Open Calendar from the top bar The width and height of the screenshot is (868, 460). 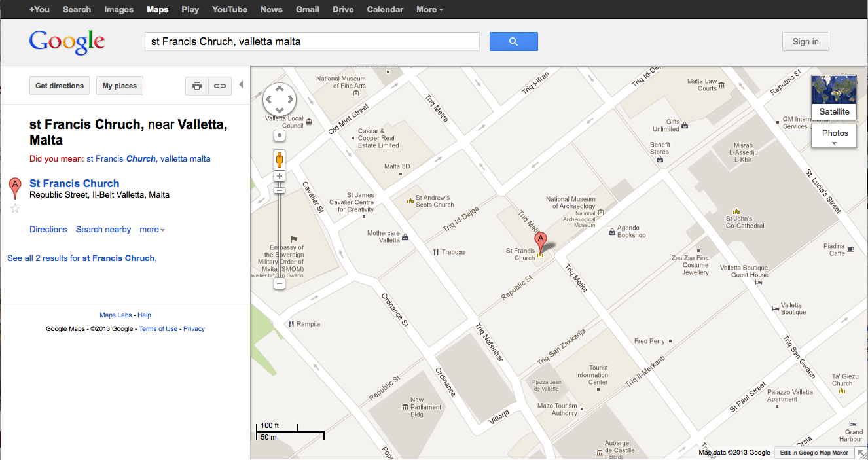pos(385,9)
